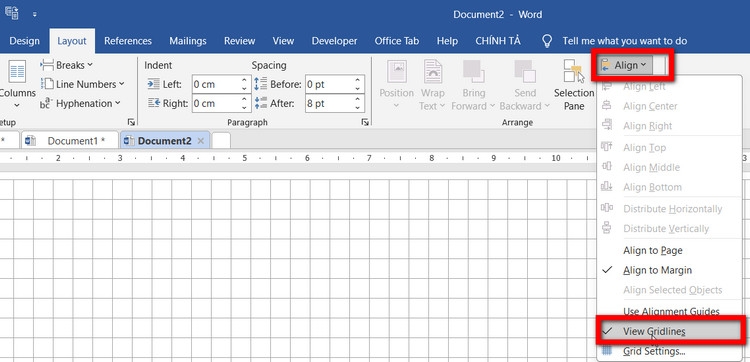
Task: Click the Align Bottom menu entry
Action: point(670,187)
